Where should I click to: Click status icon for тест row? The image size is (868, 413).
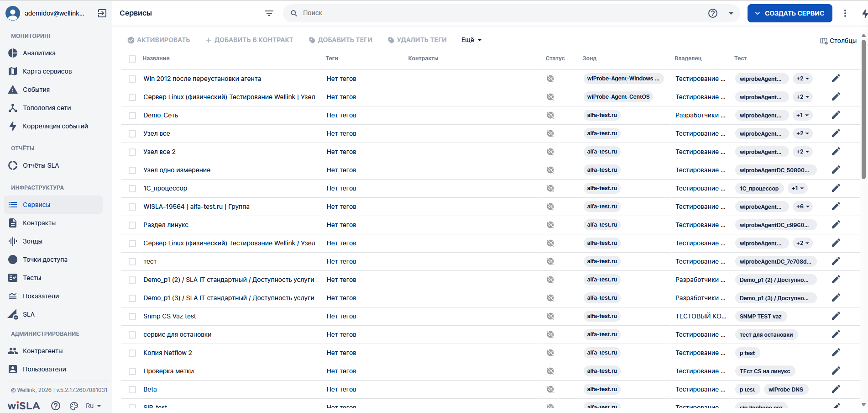pos(550,261)
